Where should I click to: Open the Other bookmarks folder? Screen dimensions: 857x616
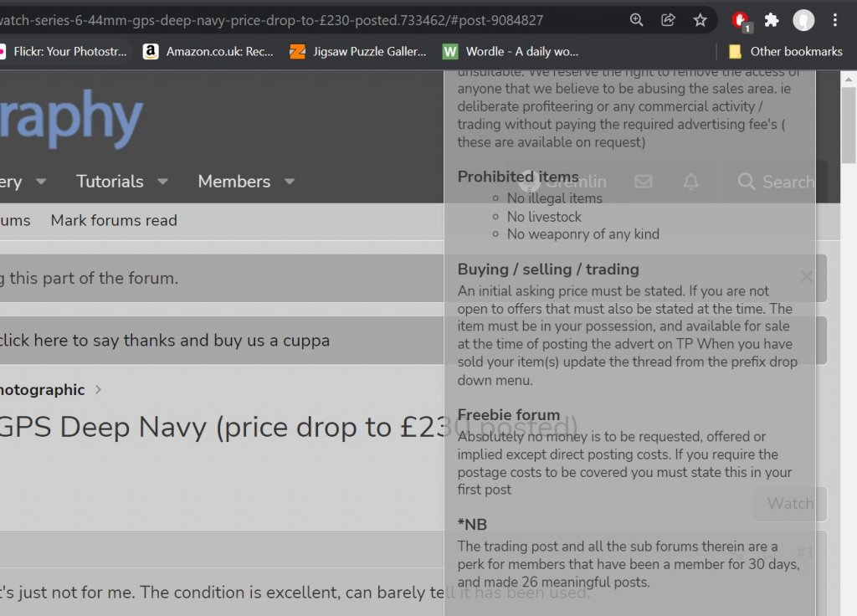pyautogui.click(x=785, y=52)
